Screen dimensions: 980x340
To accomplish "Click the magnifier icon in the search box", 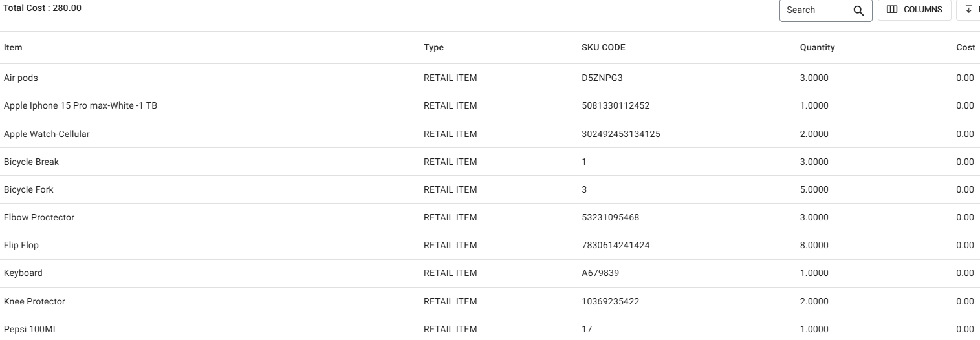I will (x=858, y=10).
